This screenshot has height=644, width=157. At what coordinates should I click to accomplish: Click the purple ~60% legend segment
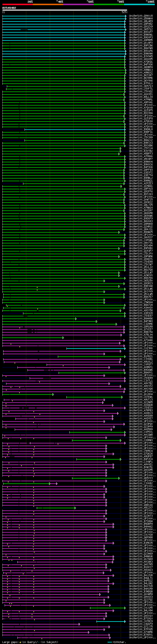point(78,4)
